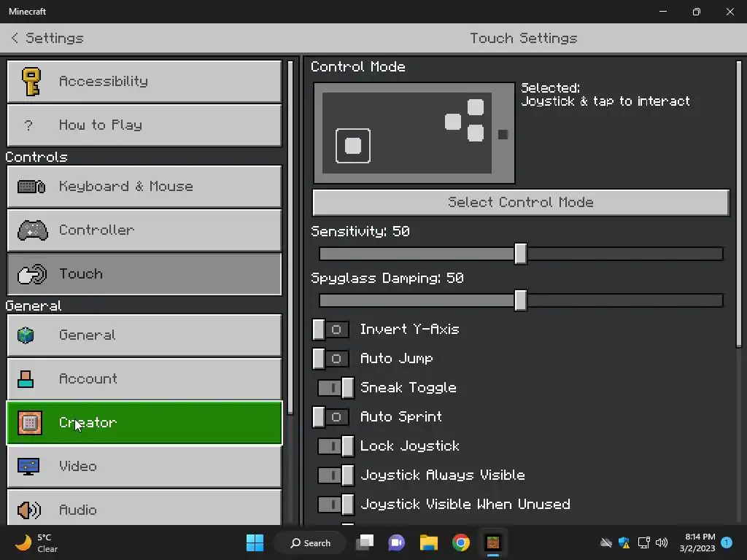The width and height of the screenshot is (747, 560).
Task: Click the globe block icon beside General
Action: point(26,335)
